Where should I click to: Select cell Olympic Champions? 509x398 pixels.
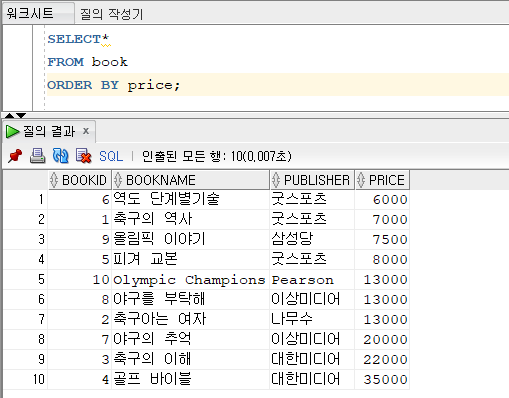pos(190,279)
